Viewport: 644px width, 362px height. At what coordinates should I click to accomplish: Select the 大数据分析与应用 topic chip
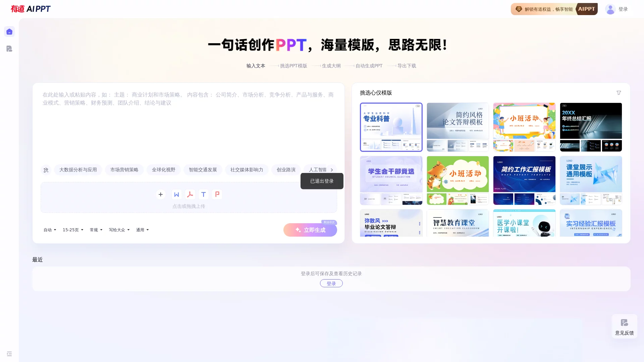click(x=78, y=170)
